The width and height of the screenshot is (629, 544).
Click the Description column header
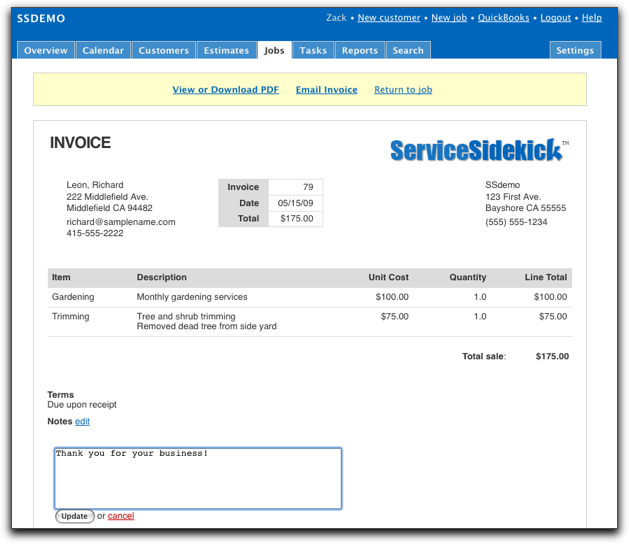pyautogui.click(x=162, y=277)
